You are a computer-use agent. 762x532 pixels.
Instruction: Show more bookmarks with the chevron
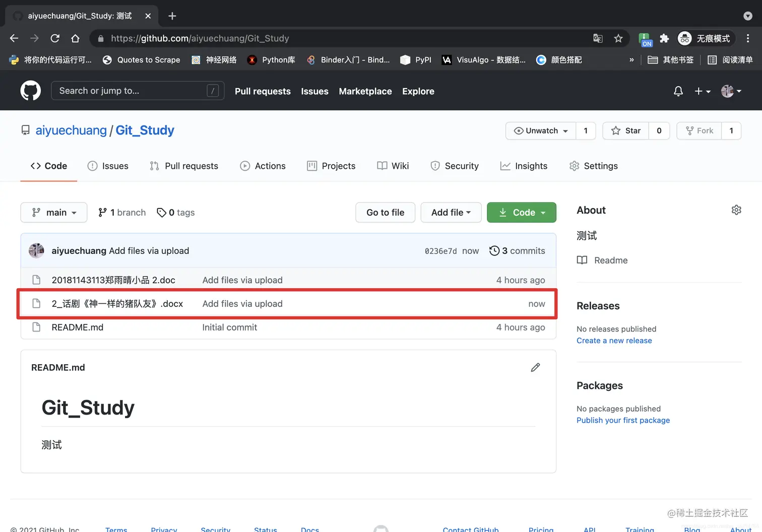tap(631, 60)
